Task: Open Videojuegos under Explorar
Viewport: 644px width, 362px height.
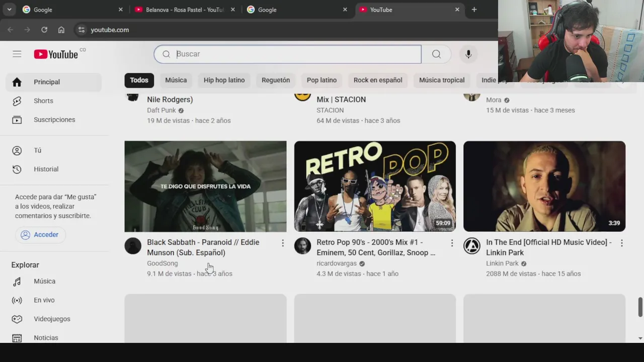Action: (x=54, y=319)
